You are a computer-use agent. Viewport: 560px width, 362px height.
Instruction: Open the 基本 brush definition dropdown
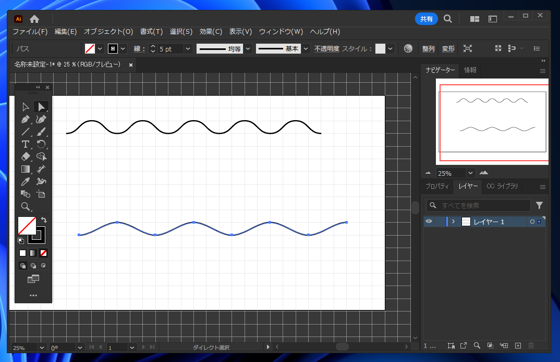point(306,49)
